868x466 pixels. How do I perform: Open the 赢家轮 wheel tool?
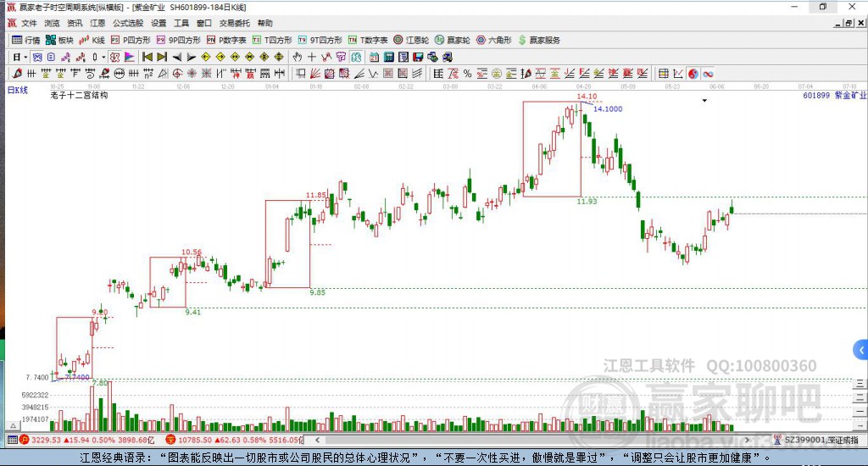coord(453,40)
